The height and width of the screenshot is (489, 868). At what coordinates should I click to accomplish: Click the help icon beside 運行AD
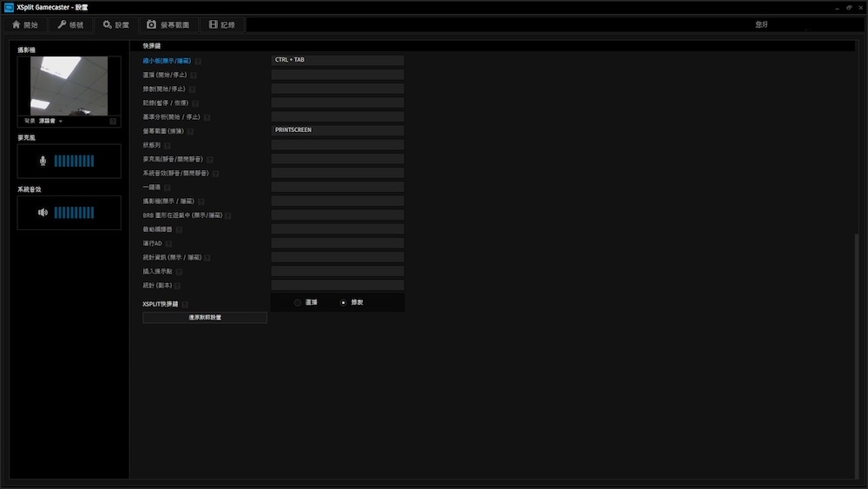point(168,244)
